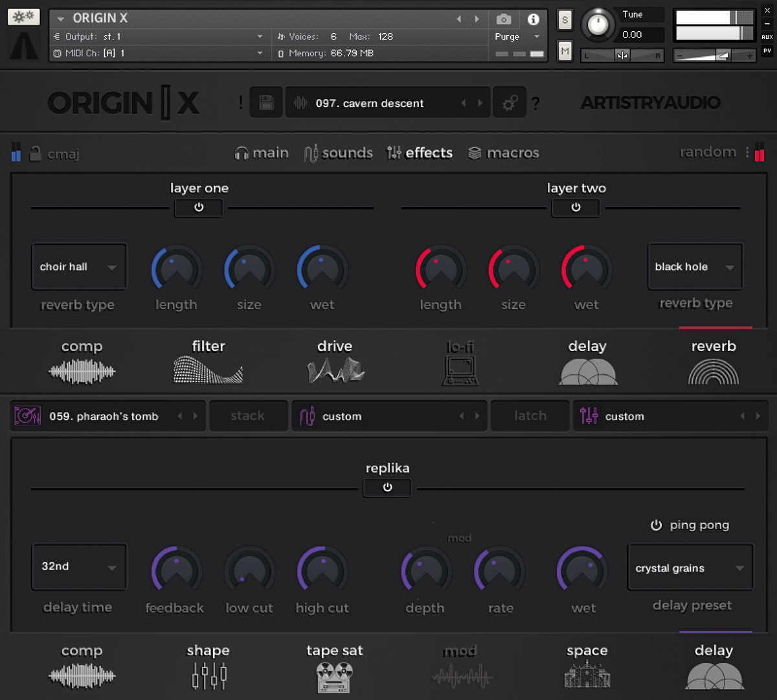Toggle the stack mode button
Screen dimensions: 777x700
coord(248,416)
